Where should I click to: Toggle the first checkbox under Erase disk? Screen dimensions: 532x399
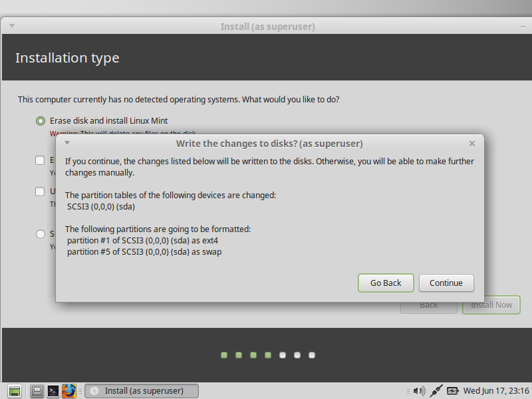[40, 160]
